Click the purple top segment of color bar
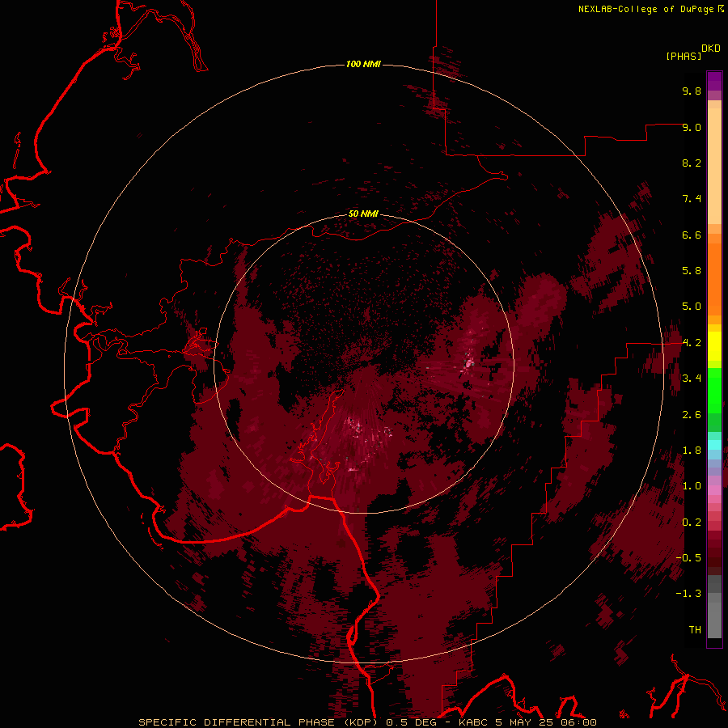 point(714,81)
